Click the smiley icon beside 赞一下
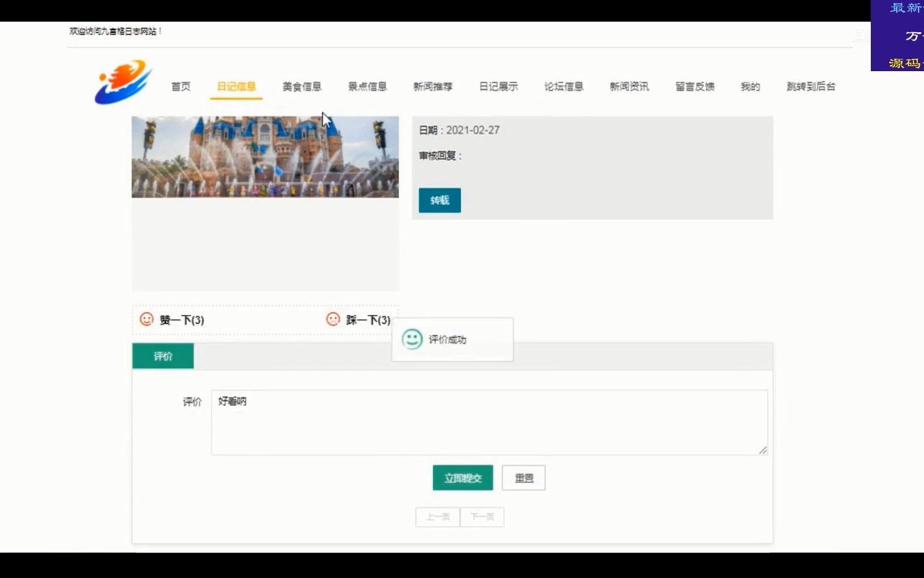 [x=147, y=319]
